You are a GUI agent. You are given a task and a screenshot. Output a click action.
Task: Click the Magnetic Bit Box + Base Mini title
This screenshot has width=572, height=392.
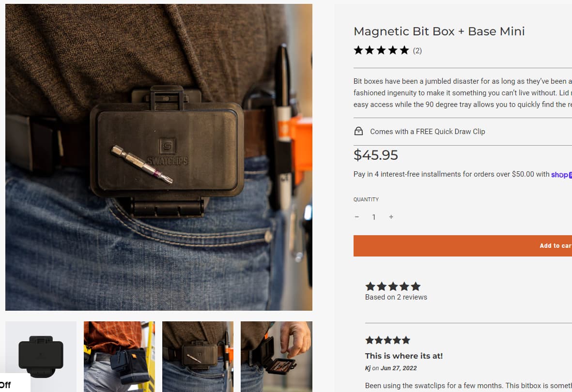pyautogui.click(x=439, y=31)
